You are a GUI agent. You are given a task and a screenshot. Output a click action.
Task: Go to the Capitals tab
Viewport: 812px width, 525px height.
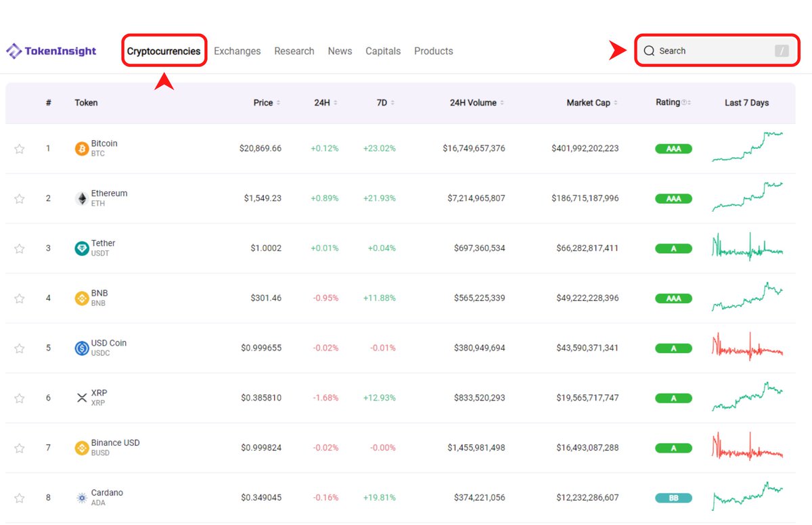coord(383,51)
